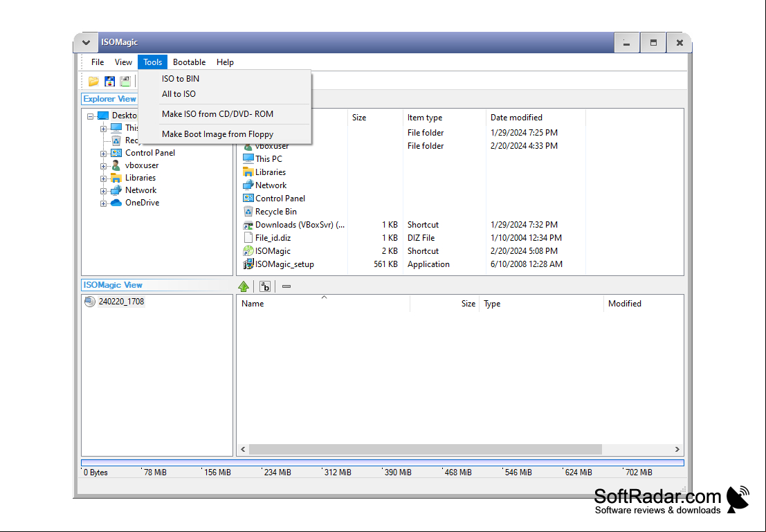
Task: Expand the vboxuser tree node
Action: (104, 167)
